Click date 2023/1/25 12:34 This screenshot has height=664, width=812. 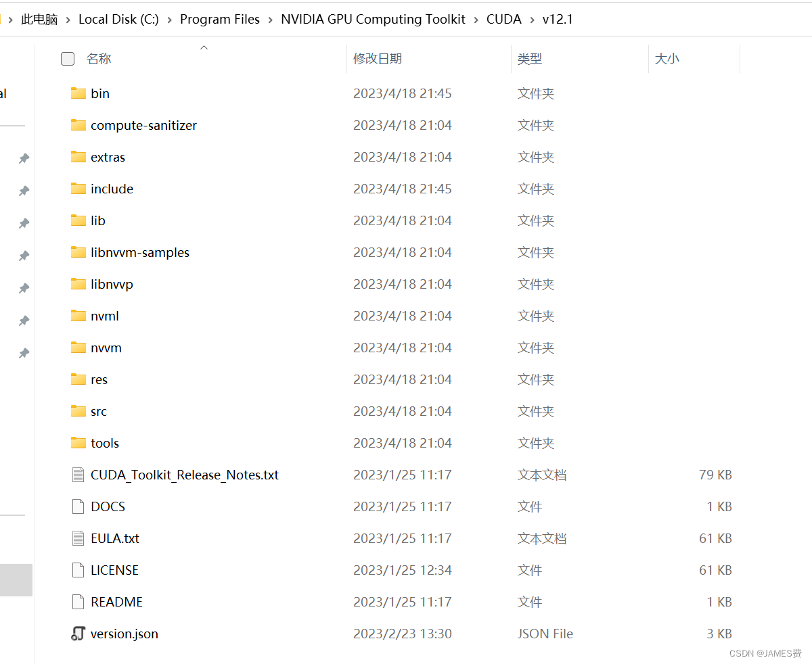click(403, 570)
